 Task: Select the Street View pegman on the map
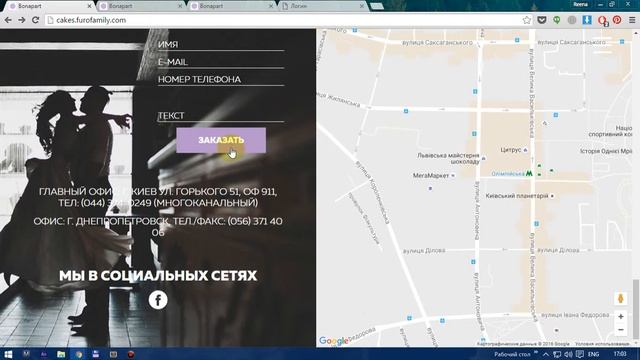pos(621,298)
